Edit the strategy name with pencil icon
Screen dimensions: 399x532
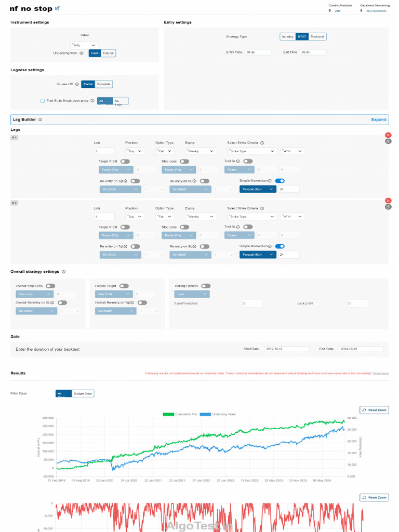tap(57, 8)
